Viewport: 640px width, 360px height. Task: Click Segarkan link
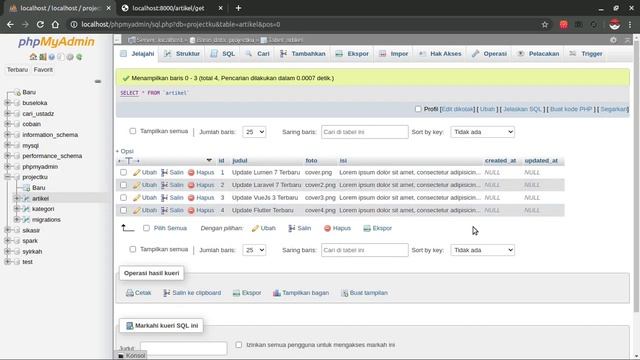point(613,109)
